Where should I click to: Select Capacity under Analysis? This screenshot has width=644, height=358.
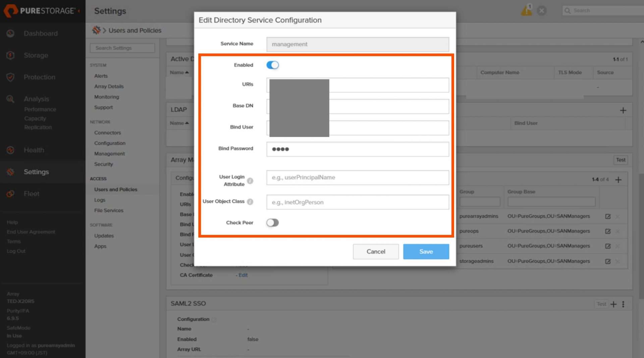pos(35,118)
